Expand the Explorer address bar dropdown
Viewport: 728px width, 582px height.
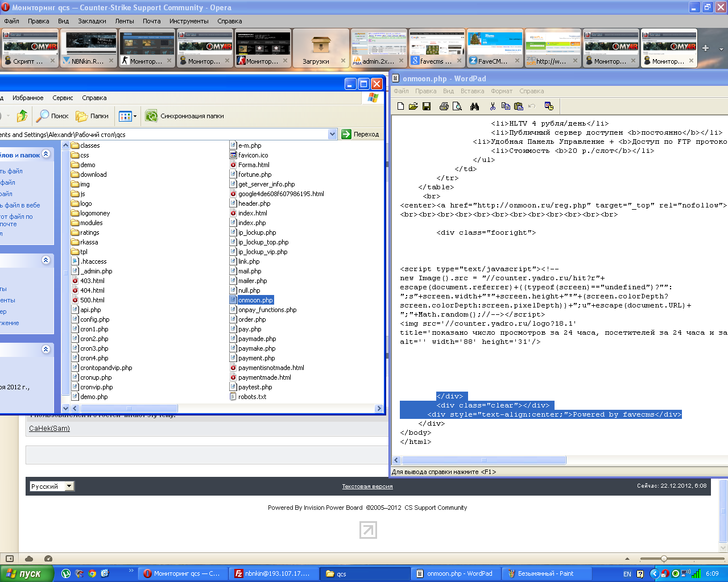[333, 134]
